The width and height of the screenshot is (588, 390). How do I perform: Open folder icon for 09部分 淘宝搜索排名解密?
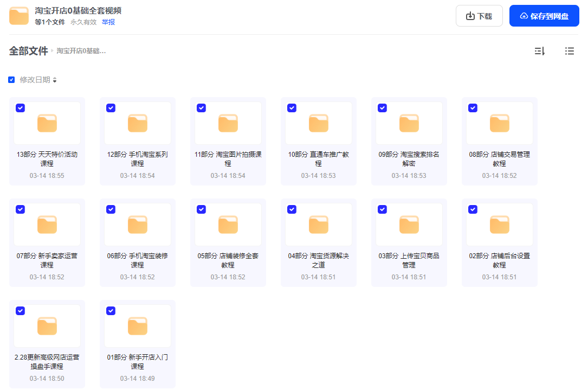pos(409,123)
